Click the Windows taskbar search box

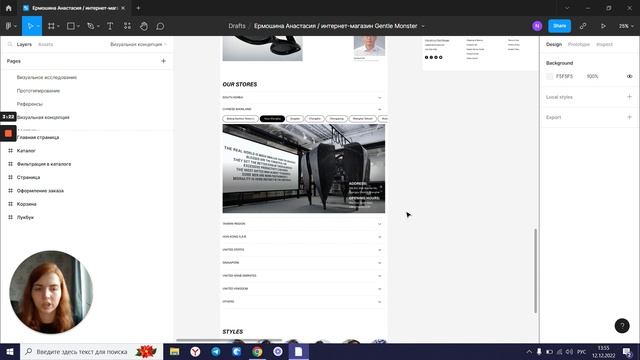coord(91,351)
